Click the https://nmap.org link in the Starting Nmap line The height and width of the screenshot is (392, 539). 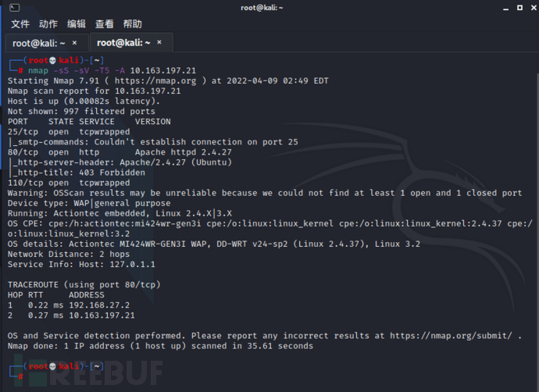(155, 81)
